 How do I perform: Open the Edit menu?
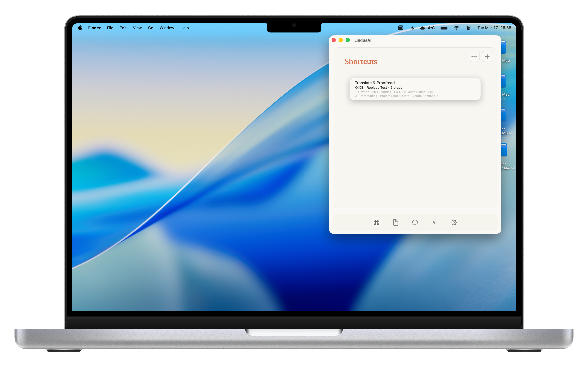(x=123, y=28)
